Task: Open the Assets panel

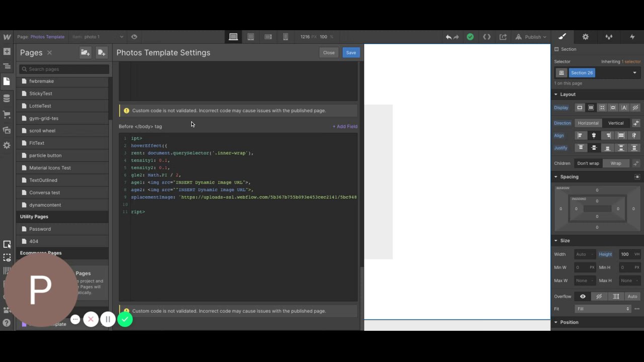Action: coord(7,130)
